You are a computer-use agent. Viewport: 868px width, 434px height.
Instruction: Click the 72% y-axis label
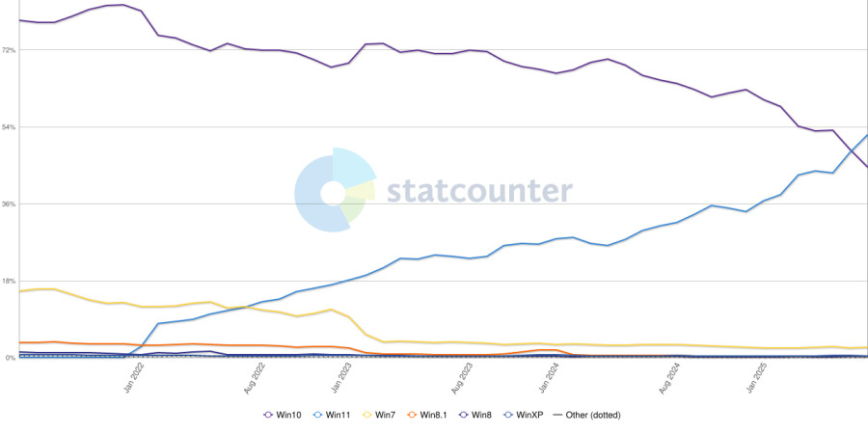(8, 50)
